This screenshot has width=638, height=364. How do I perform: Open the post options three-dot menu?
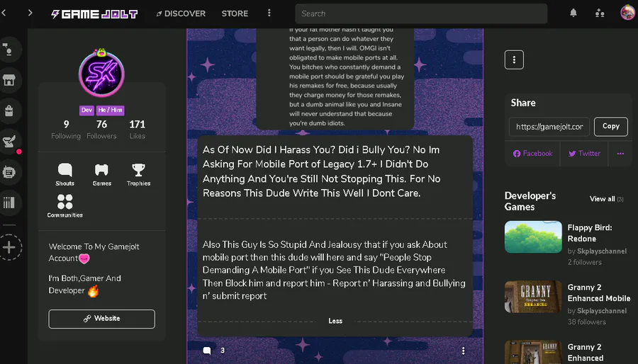tap(463, 351)
